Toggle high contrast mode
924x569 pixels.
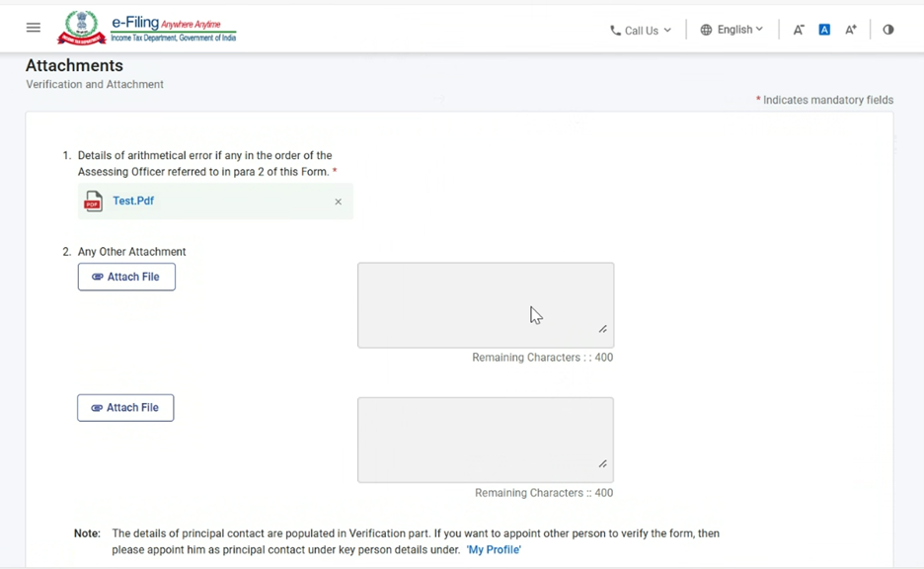click(888, 30)
